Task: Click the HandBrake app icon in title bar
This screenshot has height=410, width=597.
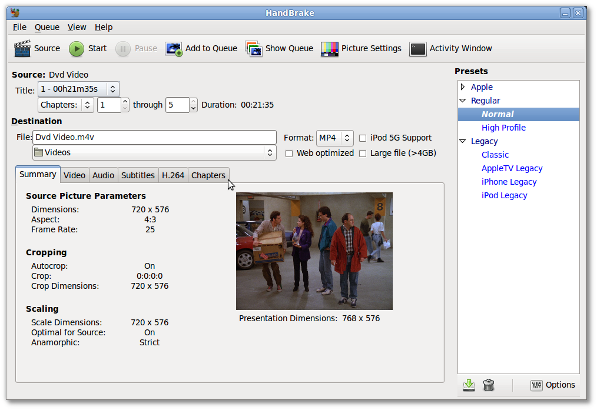Action: pyautogui.click(x=15, y=13)
